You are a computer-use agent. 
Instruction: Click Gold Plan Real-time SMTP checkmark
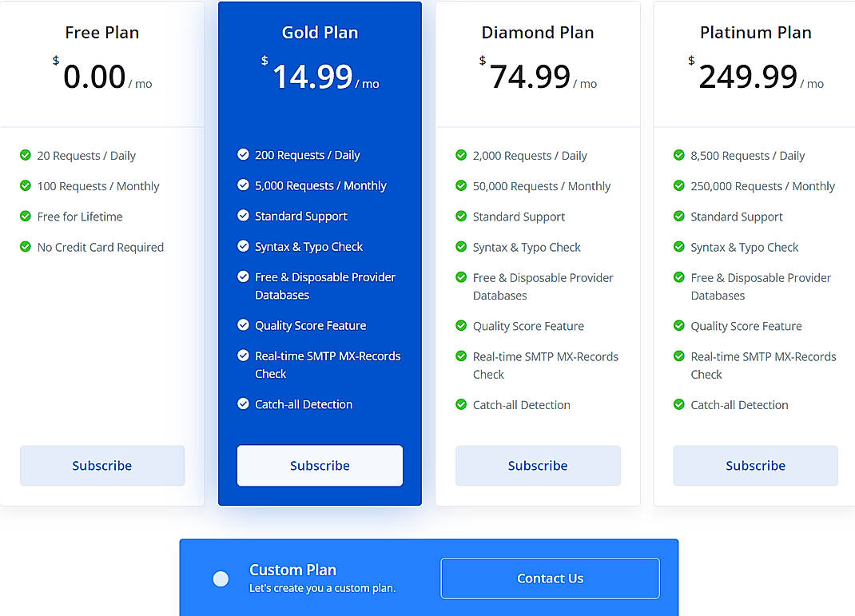point(243,356)
